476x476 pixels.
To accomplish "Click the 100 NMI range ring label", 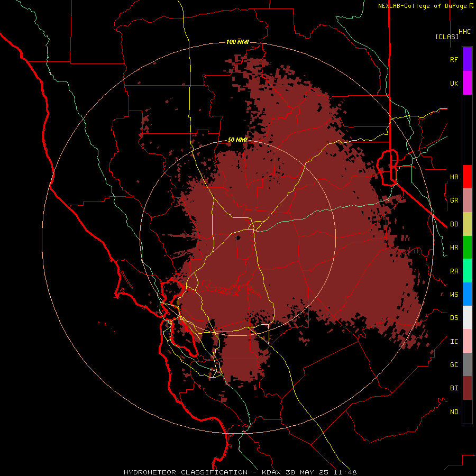I will [237, 42].
